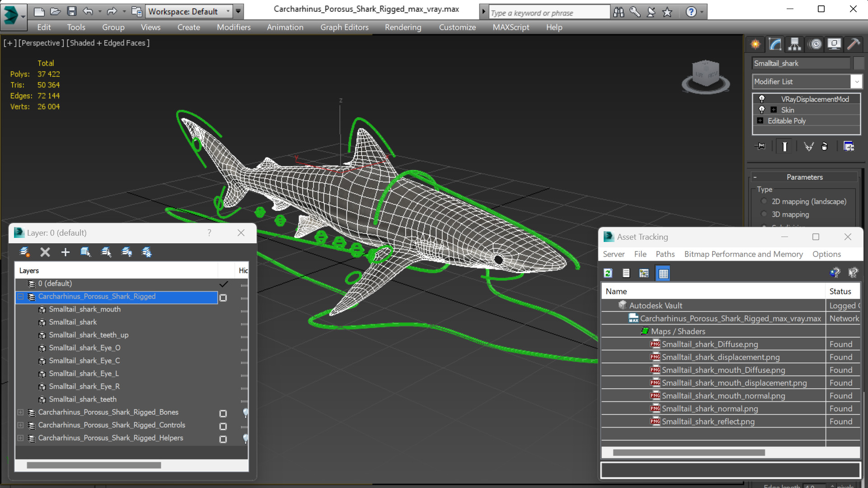868x488 pixels.
Task: Click the add new layer plus icon
Action: (66, 252)
